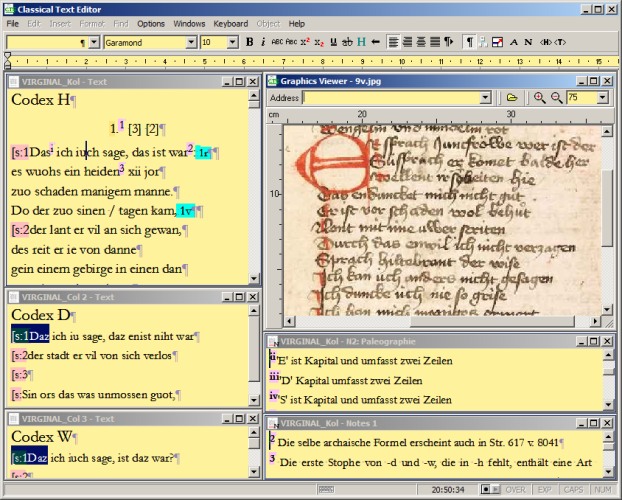Toggle underline formatting
This screenshot has width=622, height=500.
tap(334, 42)
